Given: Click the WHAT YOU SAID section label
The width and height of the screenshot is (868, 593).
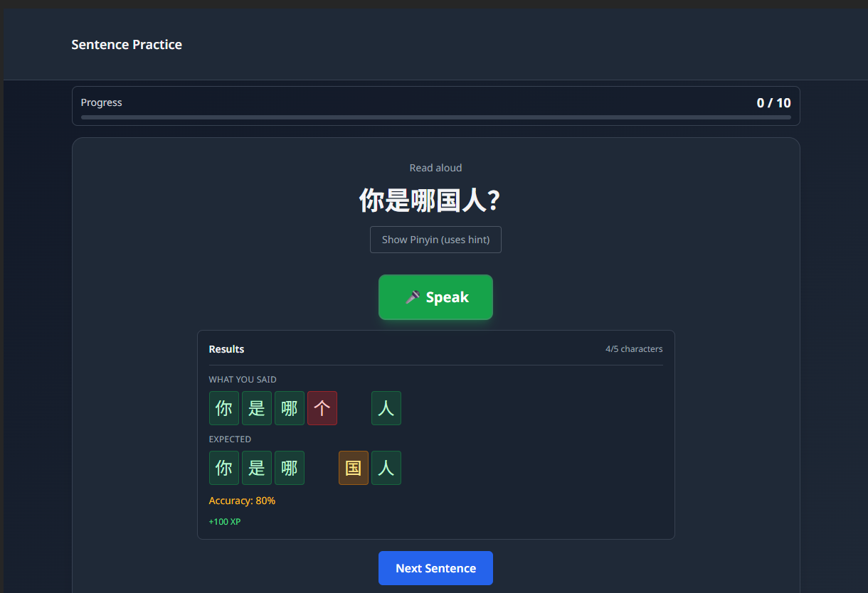Looking at the screenshot, I should (243, 379).
